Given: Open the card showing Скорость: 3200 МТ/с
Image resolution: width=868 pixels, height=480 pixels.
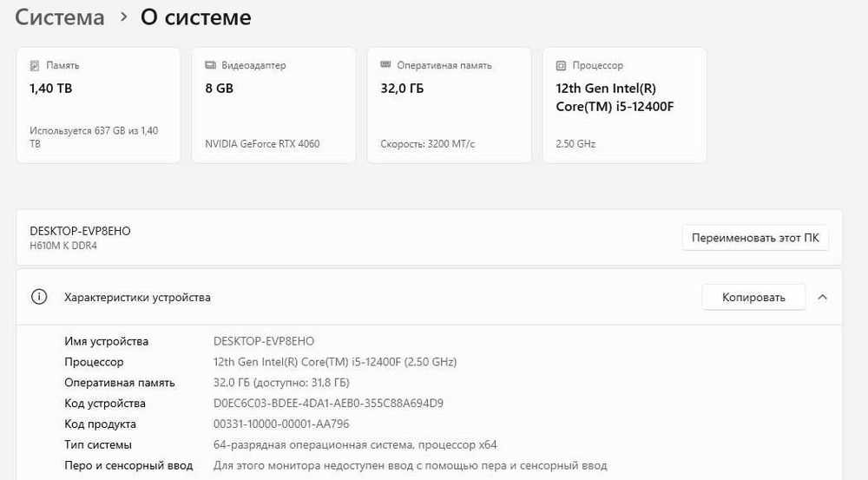Looking at the screenshot, I should [449, 105].
